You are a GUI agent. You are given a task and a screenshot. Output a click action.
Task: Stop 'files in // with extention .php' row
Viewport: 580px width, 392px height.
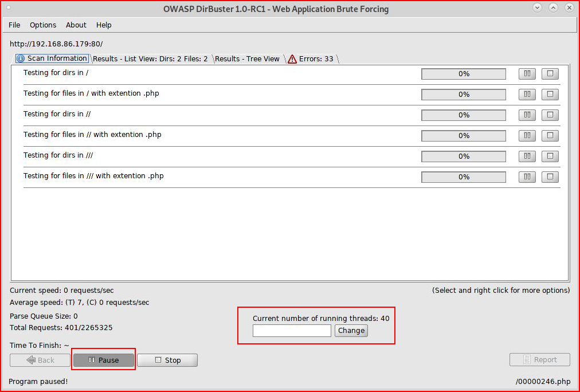coord(550,136)
